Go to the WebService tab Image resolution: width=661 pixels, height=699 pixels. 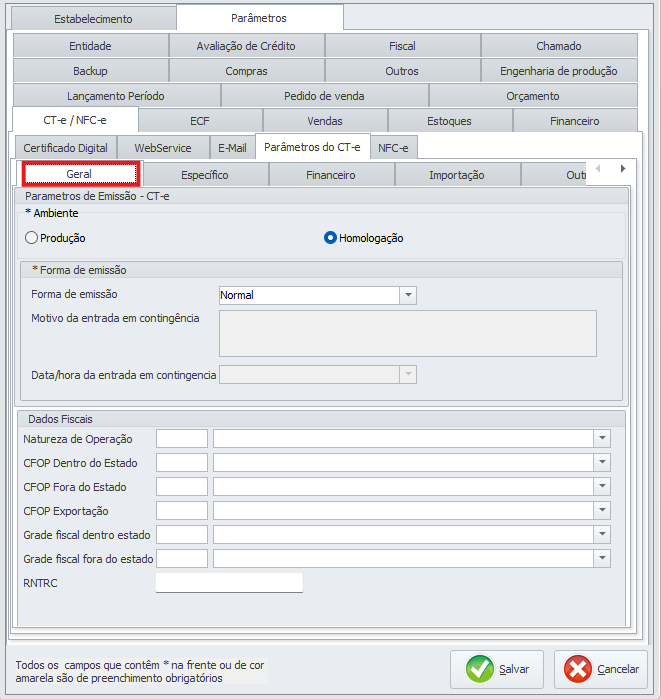pyautogui.click(x=162, y=148)
